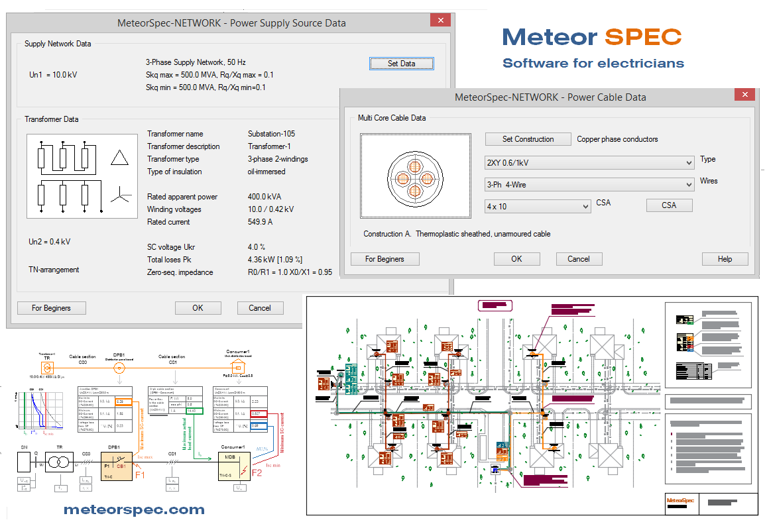Click the meteorspec.com link text
The image size is (769, 532).
134,509
